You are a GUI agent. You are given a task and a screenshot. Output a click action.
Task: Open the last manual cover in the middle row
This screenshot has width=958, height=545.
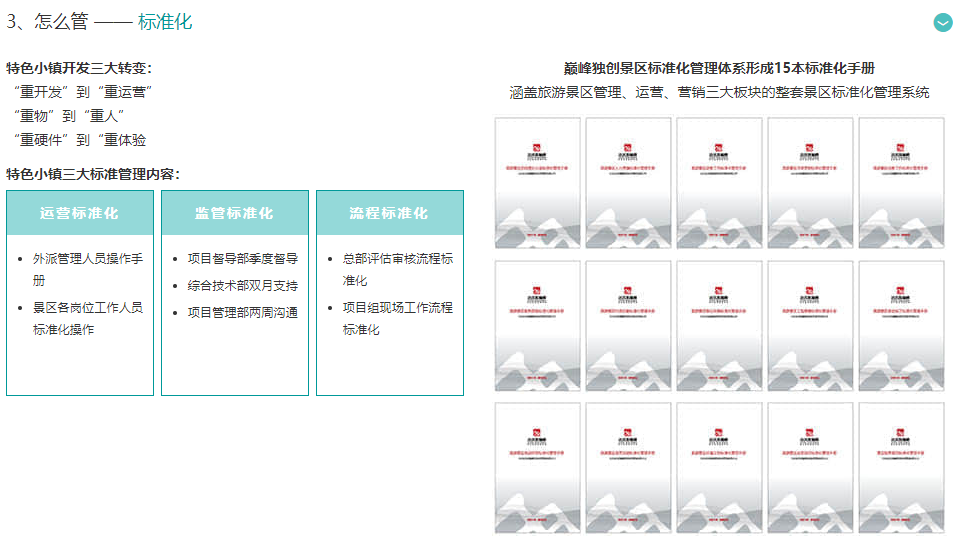coord(901,326)
